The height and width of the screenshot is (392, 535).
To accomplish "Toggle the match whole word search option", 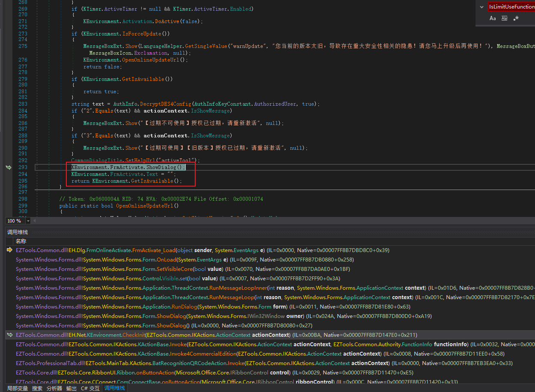I will pos(504,18).
